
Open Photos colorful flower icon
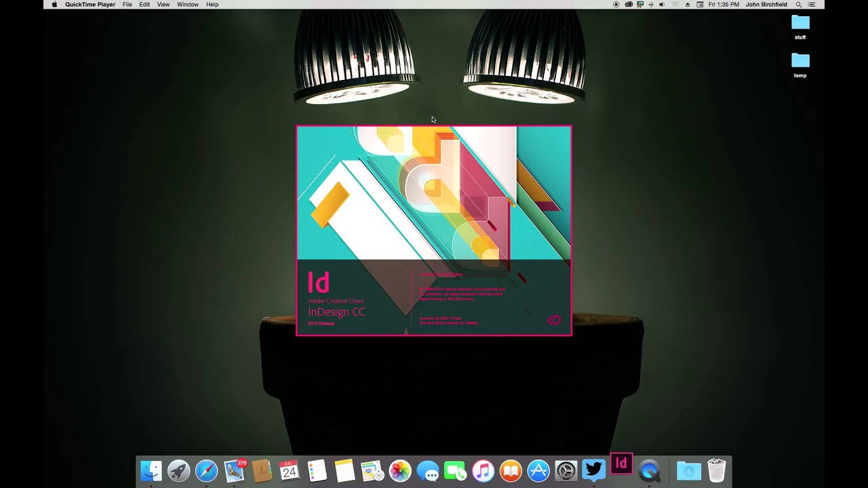400,470
